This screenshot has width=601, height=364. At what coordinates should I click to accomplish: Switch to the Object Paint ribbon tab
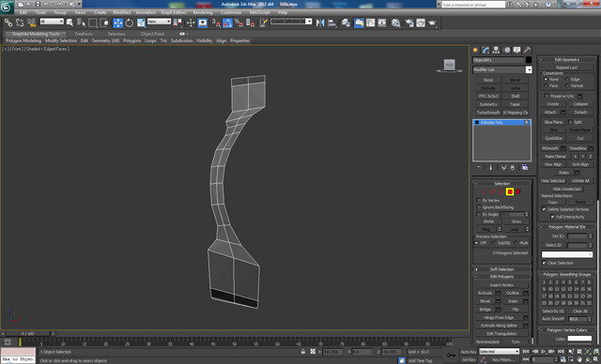click(x=152, y=34)
